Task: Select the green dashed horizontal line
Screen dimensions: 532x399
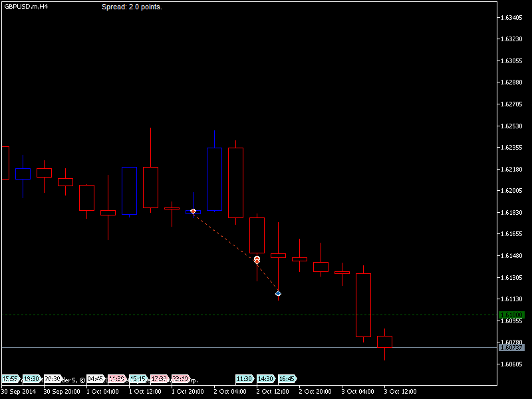Action: [x=249, y=315]
